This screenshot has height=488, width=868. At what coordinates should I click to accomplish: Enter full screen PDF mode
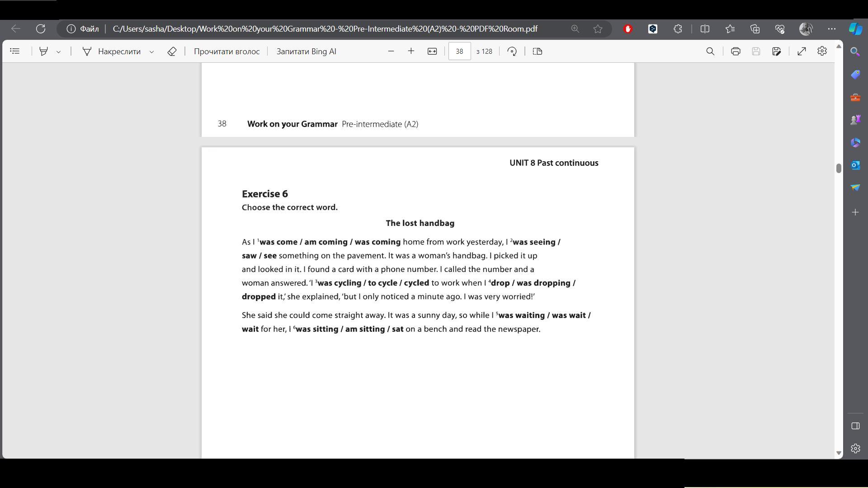[802, 52]
